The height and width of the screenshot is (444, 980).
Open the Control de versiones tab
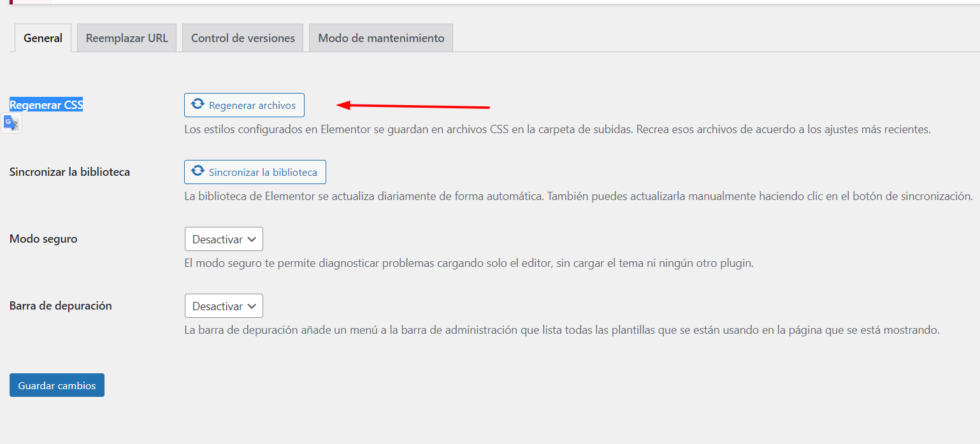pos(243,38)
